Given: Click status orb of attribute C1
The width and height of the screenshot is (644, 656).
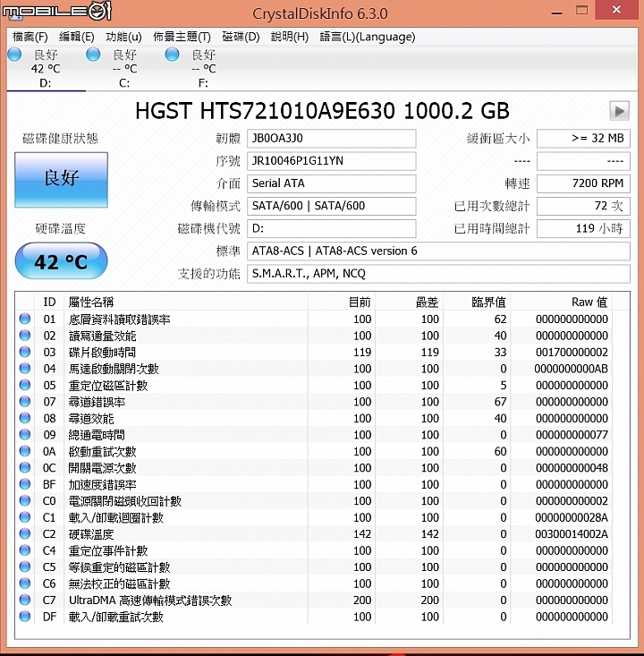Looking at the screenshot, I should [x=25, y=517].
